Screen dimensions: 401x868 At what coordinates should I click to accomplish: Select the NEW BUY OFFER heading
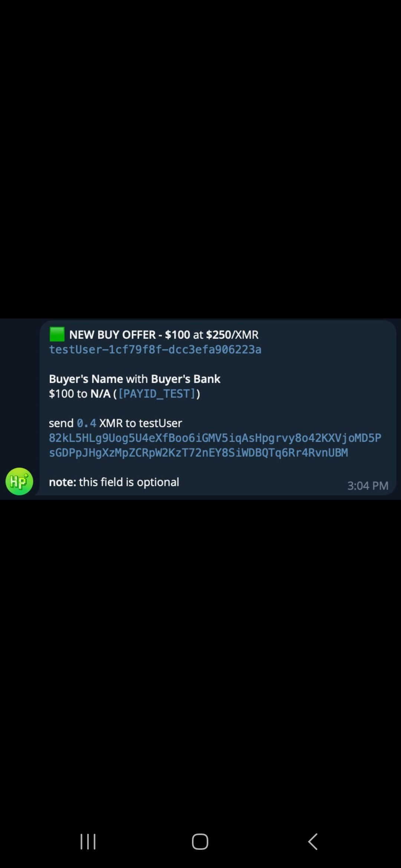(x=112, y=335)
